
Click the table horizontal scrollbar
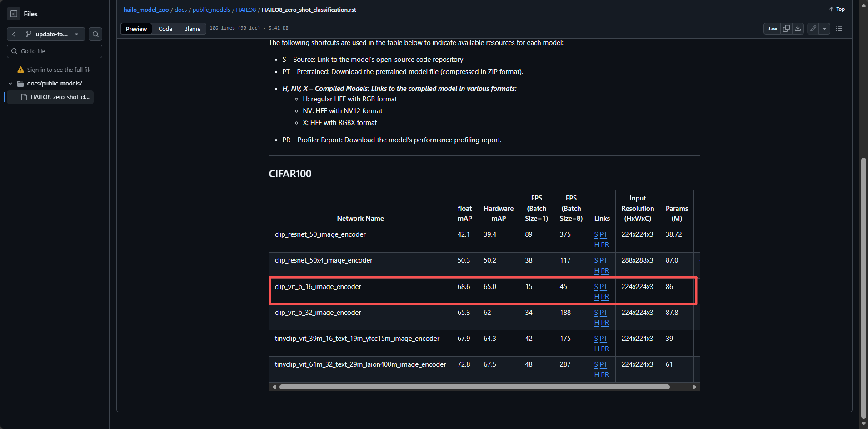(x=474, y=387)
